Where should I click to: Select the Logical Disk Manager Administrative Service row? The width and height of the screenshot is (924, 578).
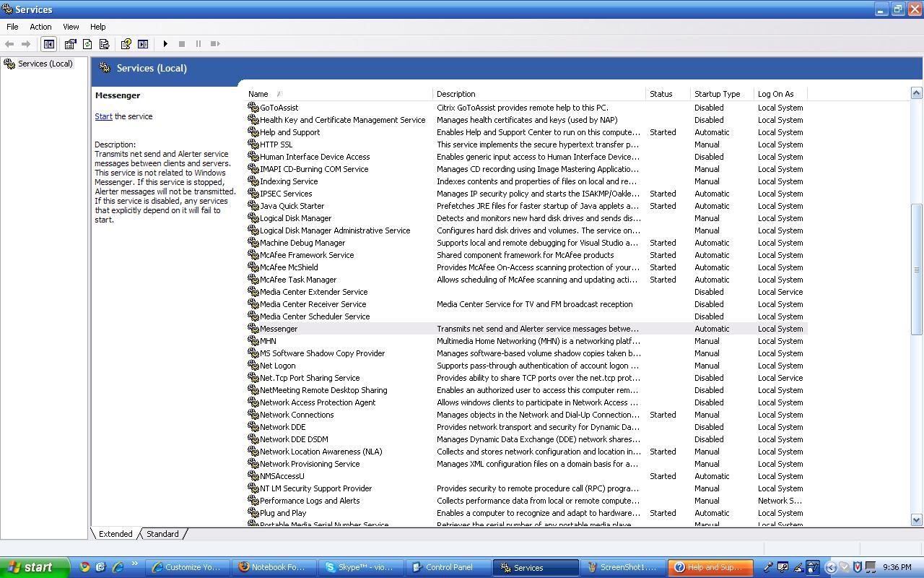click(526, 230)
